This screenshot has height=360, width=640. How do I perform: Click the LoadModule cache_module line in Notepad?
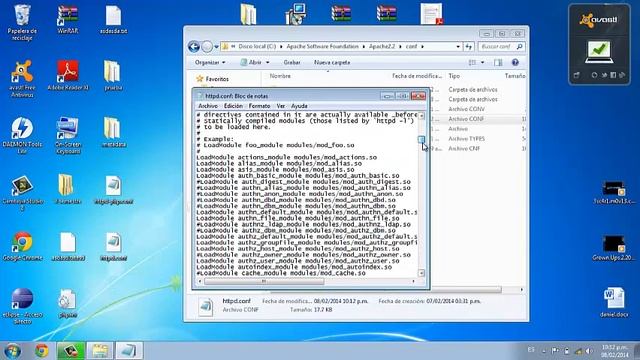click(281, 273)
